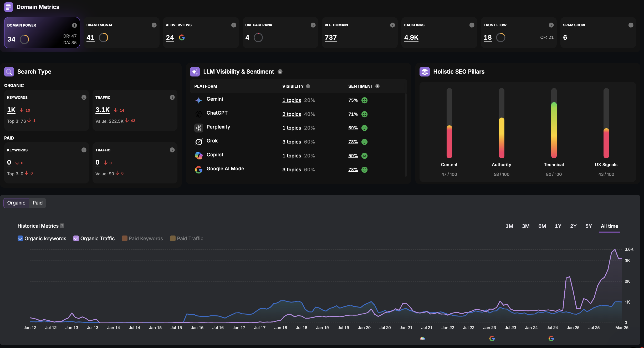Click the Domain Power info icon
Screen dimensions: 644x348
(74, 25)
